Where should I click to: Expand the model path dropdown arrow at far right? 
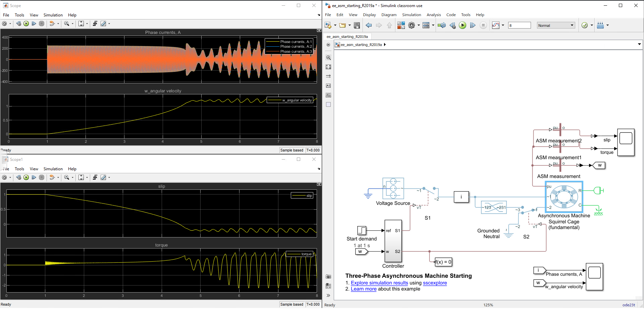639,44
